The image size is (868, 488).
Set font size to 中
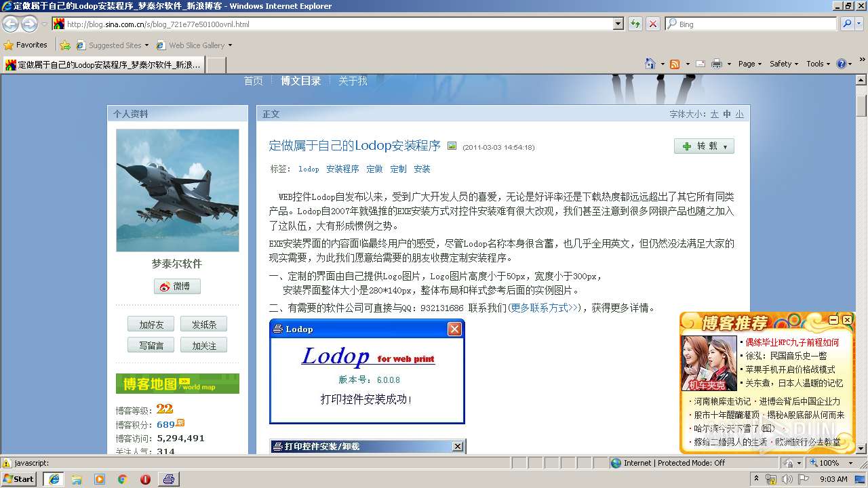tap(727, 114)
